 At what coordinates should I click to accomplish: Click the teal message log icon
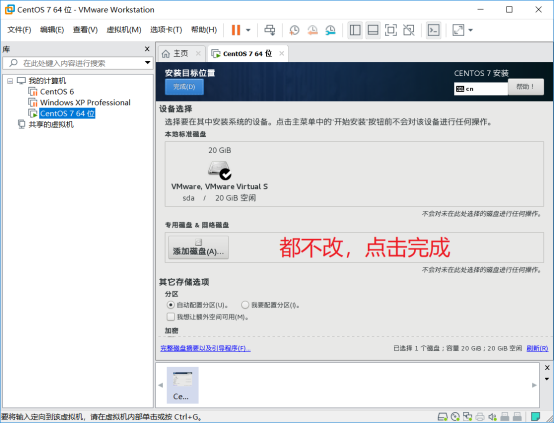535,417
